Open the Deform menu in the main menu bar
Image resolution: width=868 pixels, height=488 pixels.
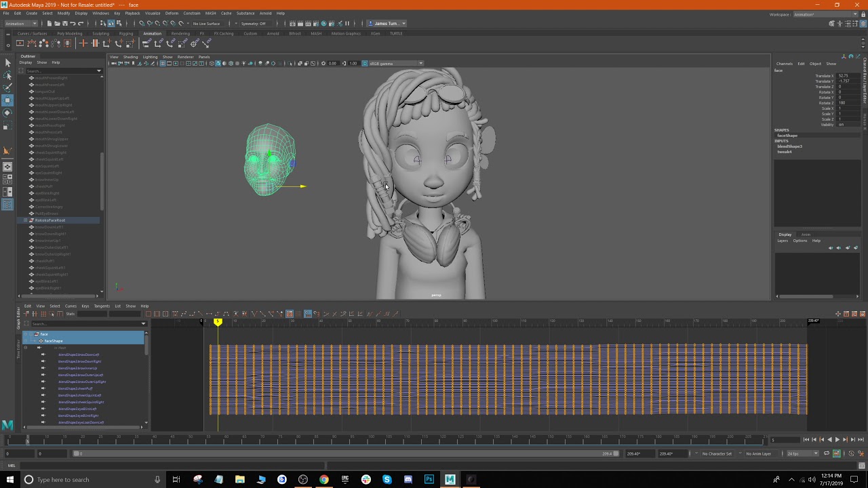click(x=172, y=13)
